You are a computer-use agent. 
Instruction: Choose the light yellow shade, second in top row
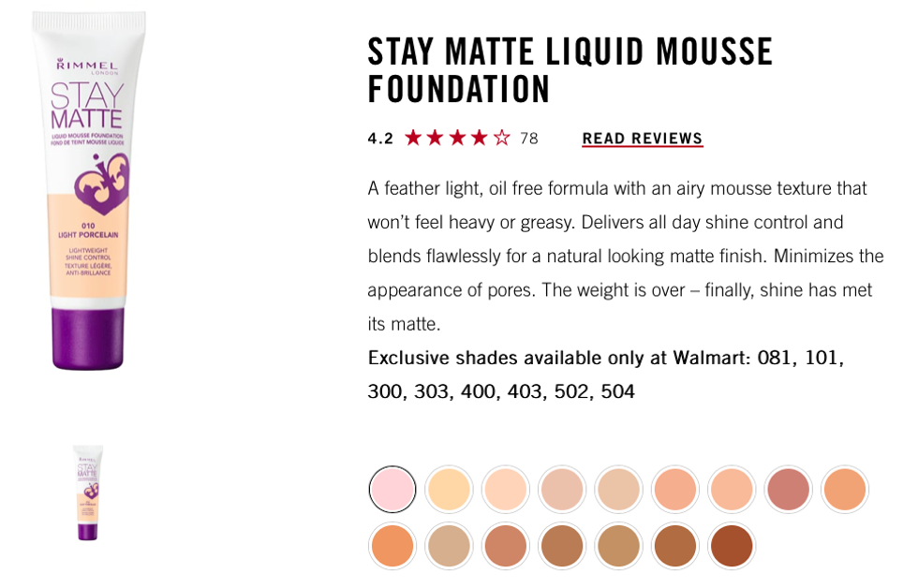click(449, 490)
